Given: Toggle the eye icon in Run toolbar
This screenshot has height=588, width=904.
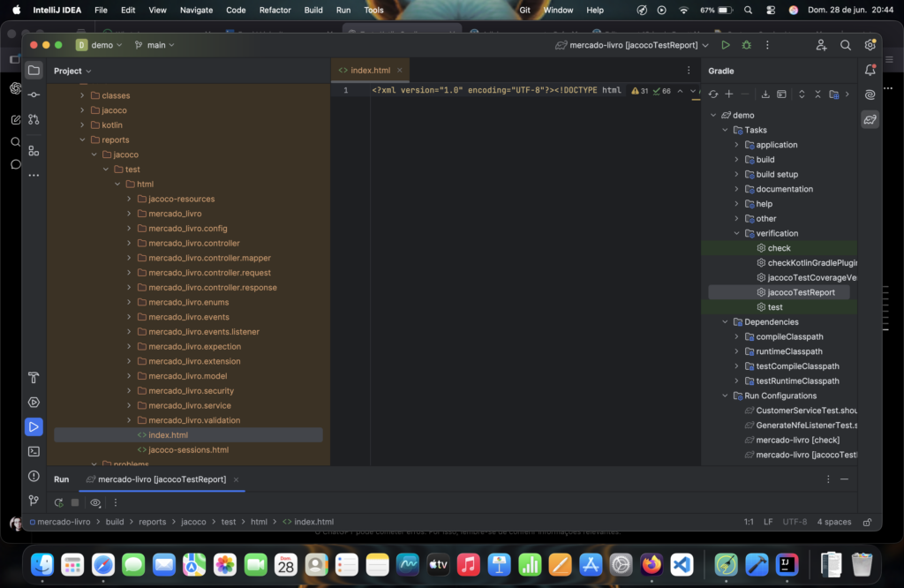Looking at the screenshot, I should 95,502.
